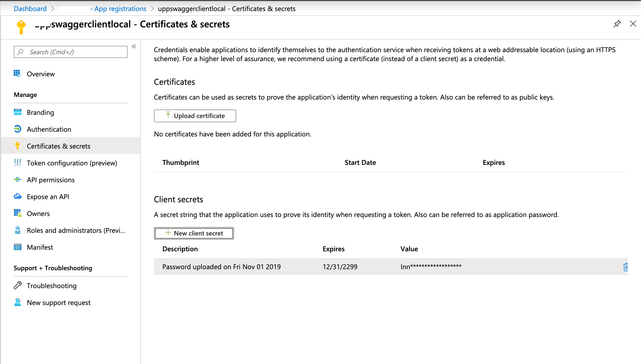This screenshot has height=364, width=641.
Task: Create a new client secret
Action: pyautogui.click(x=194, y=233)
